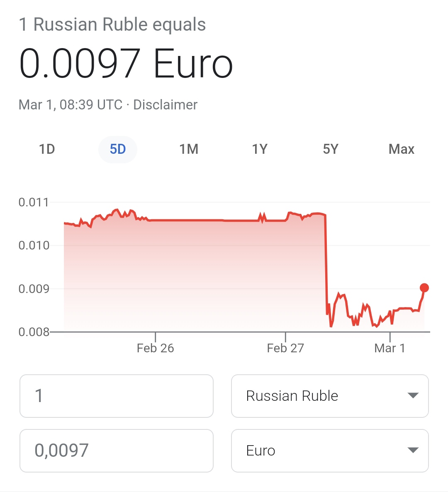Click the arrow icon in Russian Ruble selector
This screenshot has height=492, width=448.
pos(413,396)
